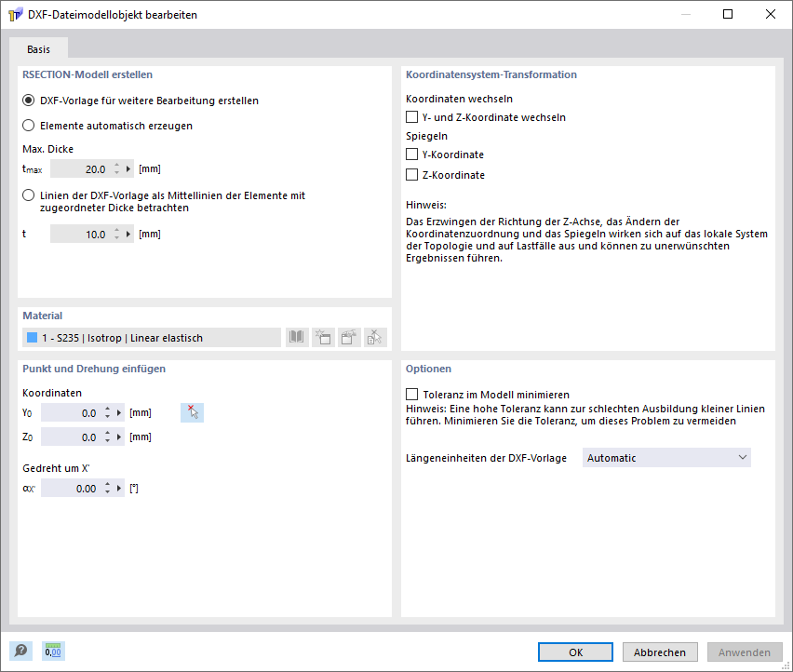The width and height of the screenshot is (793, 672).
Task: Open the material selection combo box
Action: tap(152, 337)
